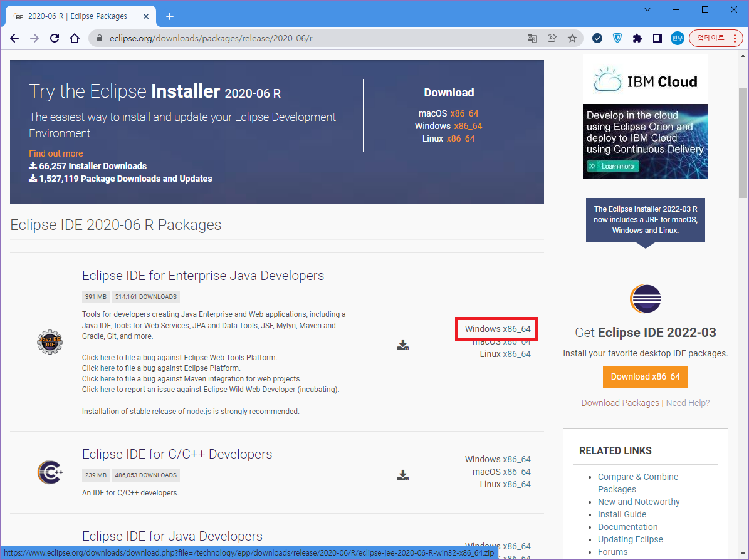Open the blue checkmark extension icon
The height and width of the screenshot is (560, 749).
click(x=597, y=38)
